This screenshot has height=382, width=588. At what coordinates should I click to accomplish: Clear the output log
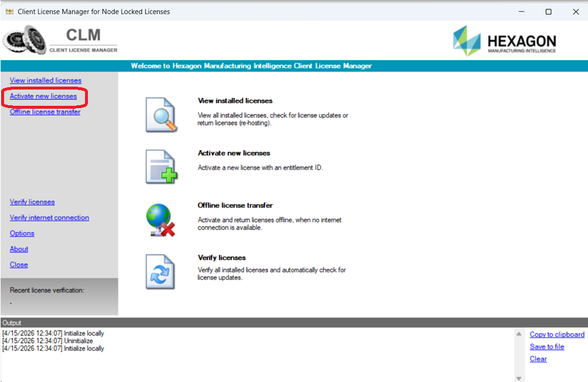pyautogui.click(x=538, y=359)
